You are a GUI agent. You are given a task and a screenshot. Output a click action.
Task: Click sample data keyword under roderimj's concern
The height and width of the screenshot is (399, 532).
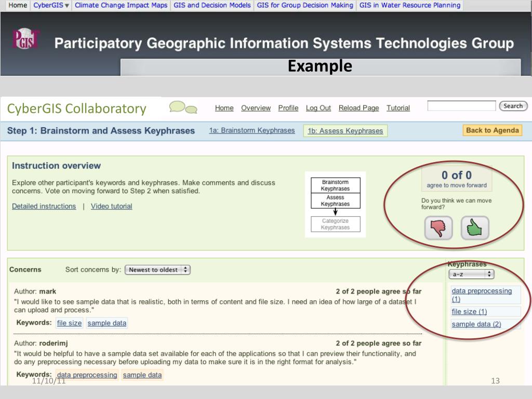click(142, 375)
